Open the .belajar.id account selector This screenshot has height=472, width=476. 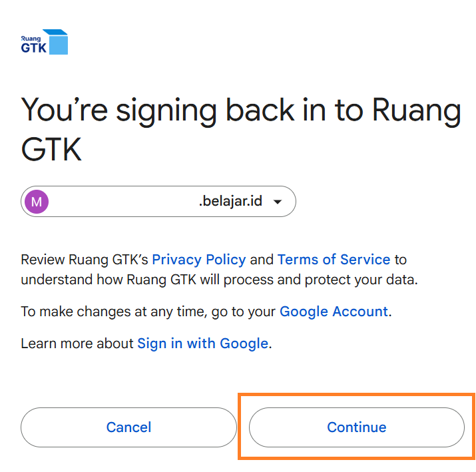(x=158, y=201)
